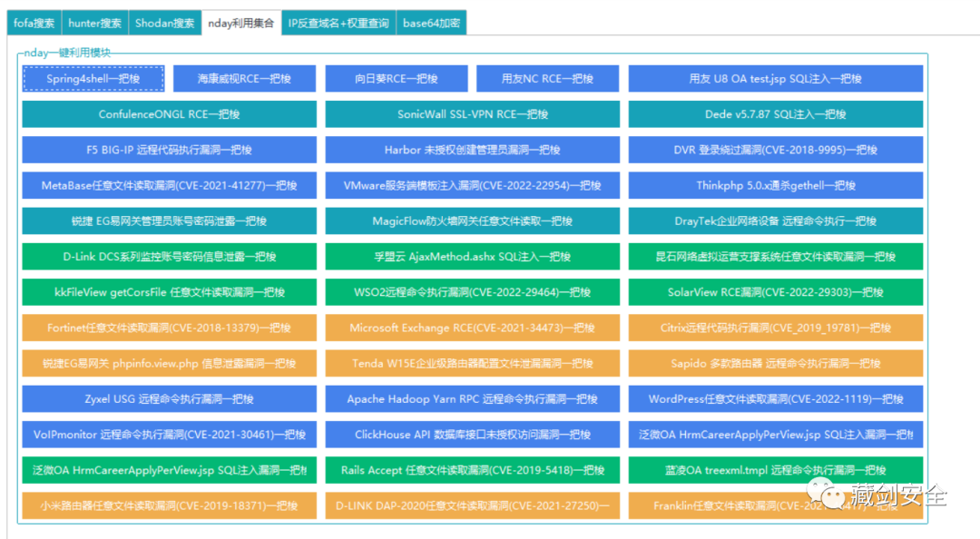
Task: Click SolarView RCE漏洞 CVE-2022-29303 button
Action: click(x=776, y=292)
